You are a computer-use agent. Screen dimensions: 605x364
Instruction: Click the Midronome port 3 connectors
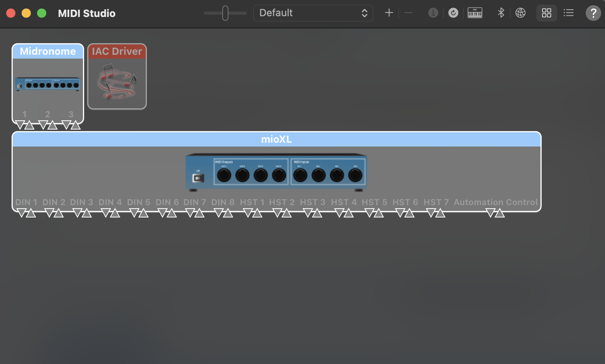point(71,125)
